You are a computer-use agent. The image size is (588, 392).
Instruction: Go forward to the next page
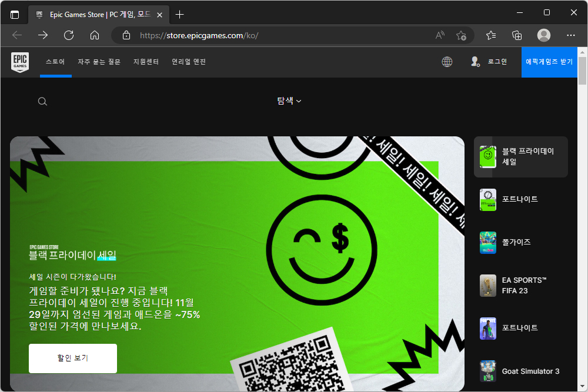coord(43,35)
